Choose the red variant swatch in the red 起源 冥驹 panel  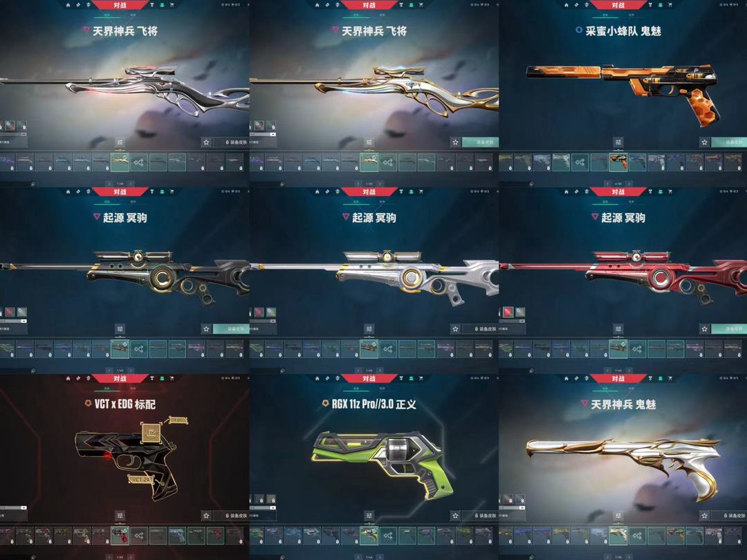click(508, 312)
